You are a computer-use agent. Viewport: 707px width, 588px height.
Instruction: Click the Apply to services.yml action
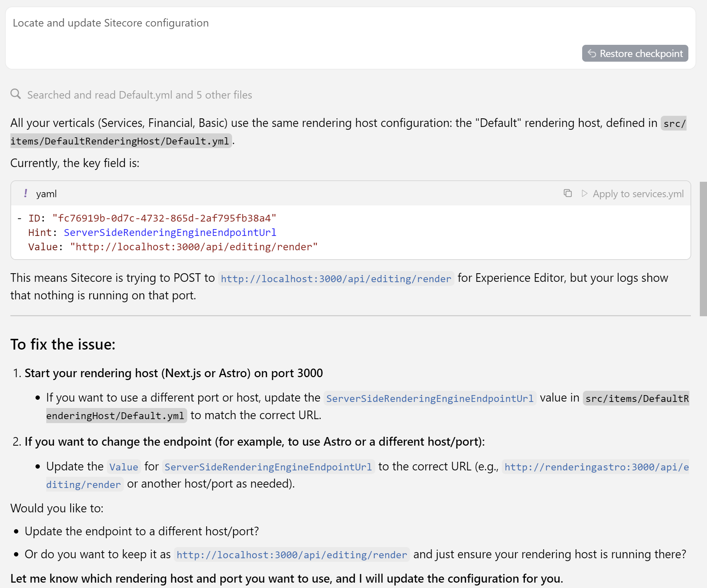pos(638,194)
